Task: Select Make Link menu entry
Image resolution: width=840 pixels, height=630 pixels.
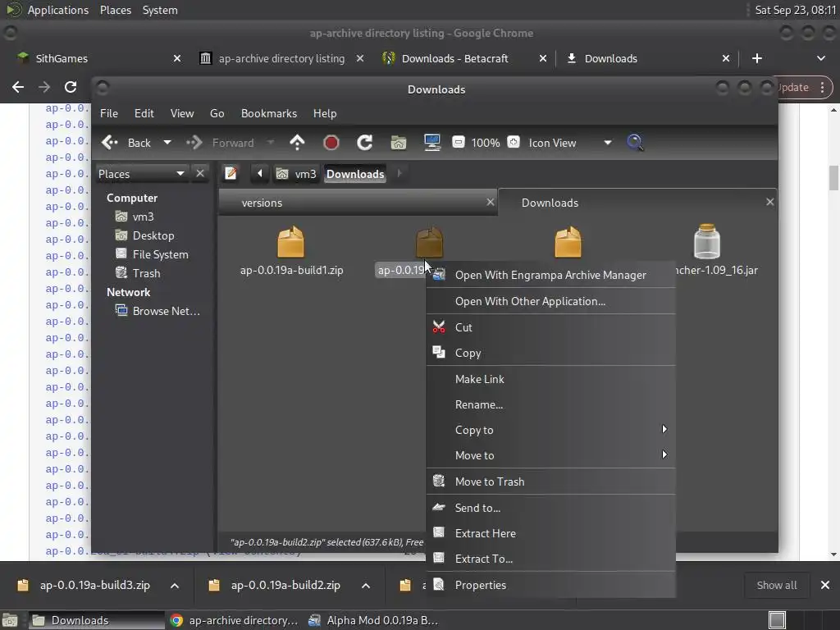Action: [x=550, y=379]
